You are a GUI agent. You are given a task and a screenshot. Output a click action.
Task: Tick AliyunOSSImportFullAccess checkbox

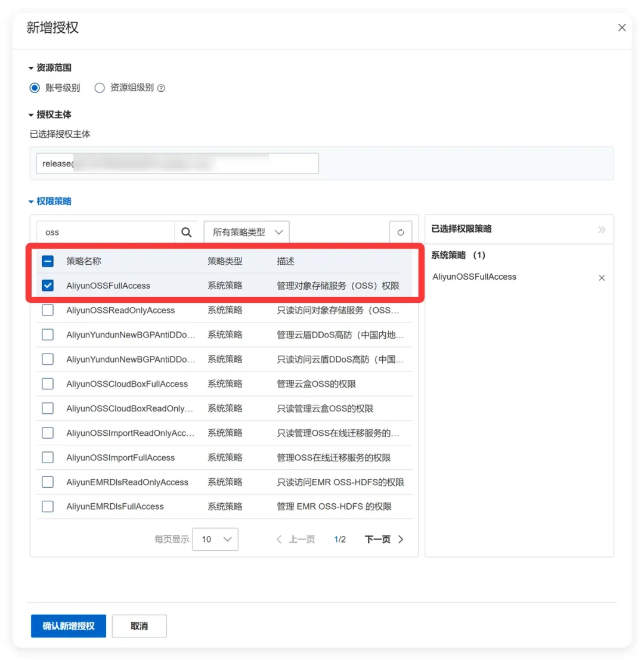pos(48,457)
